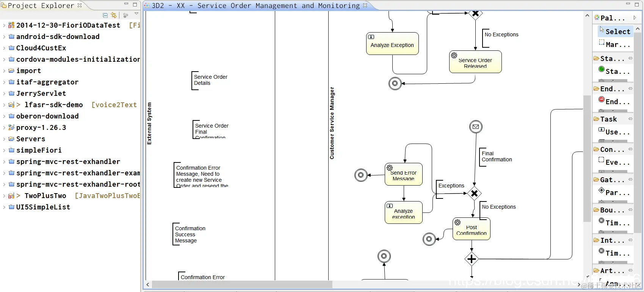Image resolution: width=644 pixels, height=292 pixels.
Task: Expand the Servers folder
Action: (x=4, y=139)
